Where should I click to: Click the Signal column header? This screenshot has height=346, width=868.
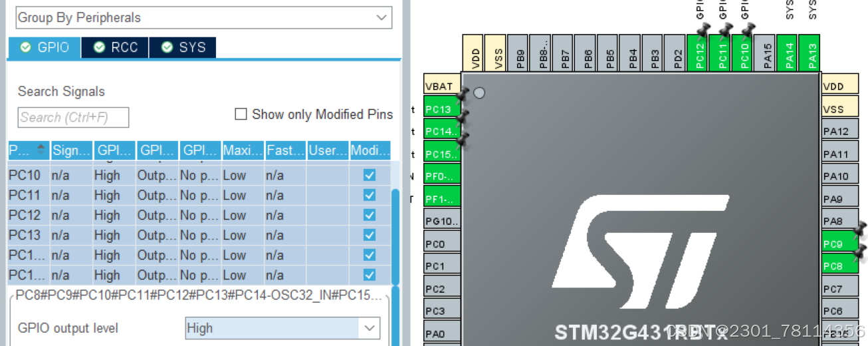(71, 150)
